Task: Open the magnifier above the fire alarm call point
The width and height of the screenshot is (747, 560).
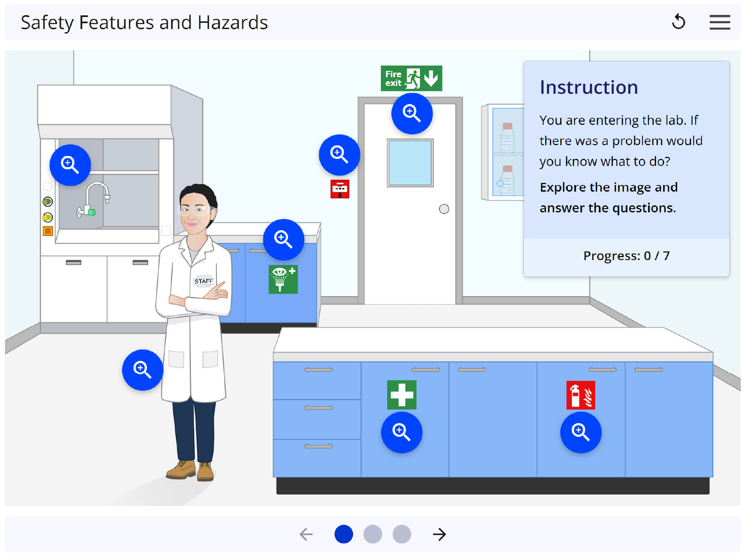Action: [x=339, y=155]
